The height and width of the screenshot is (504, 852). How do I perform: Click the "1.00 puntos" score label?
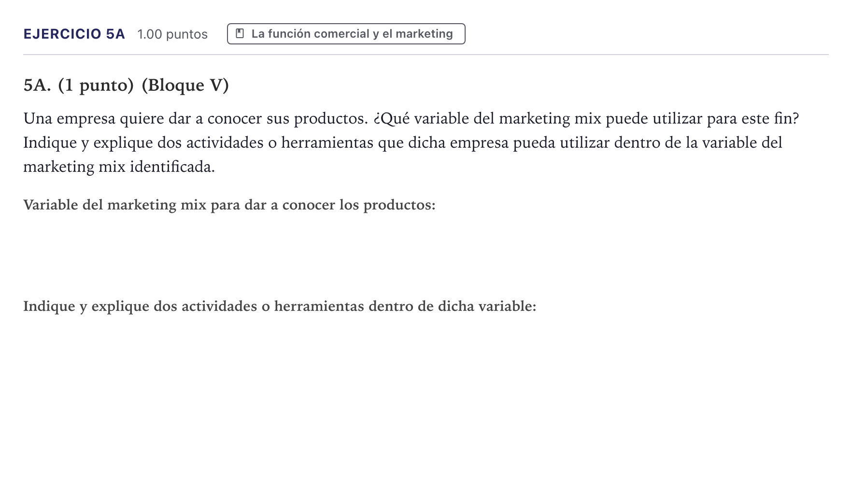tap(172, 34)
